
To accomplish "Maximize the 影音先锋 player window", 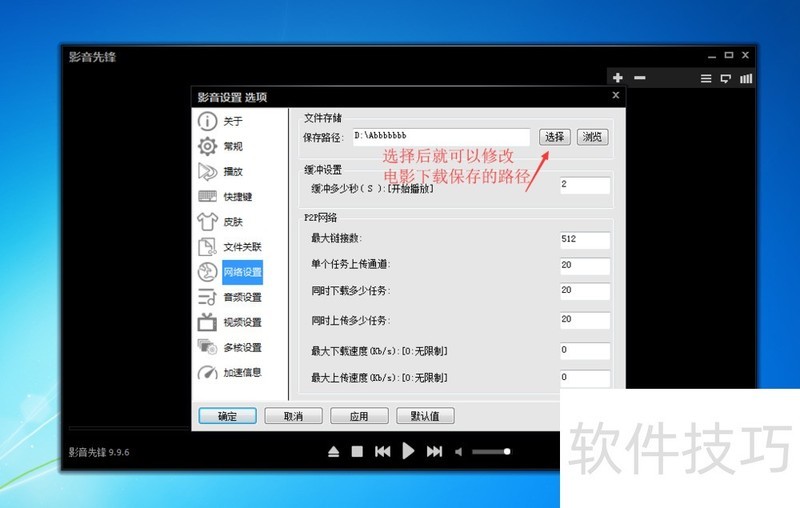I will click(729, 55).
